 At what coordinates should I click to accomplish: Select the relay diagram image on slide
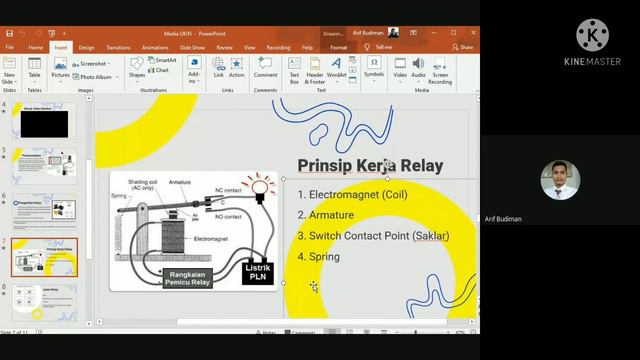click(x=193, y=231)
